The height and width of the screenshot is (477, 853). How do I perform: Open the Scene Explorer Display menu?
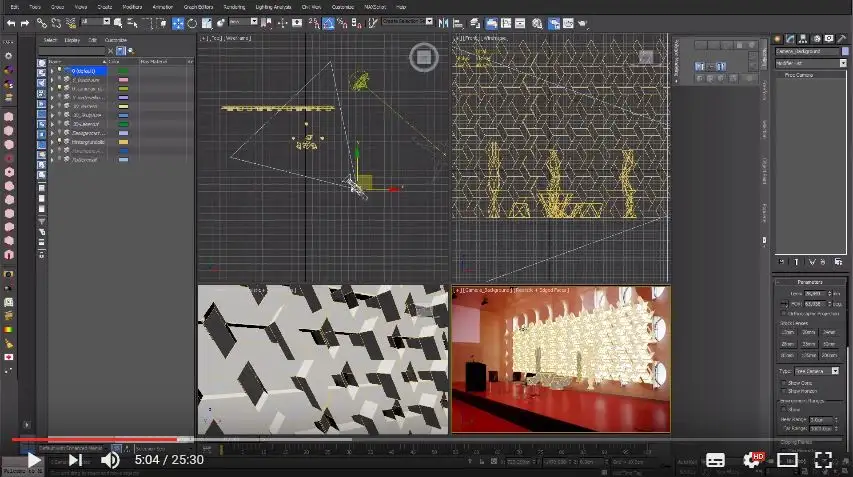(72, 40)
